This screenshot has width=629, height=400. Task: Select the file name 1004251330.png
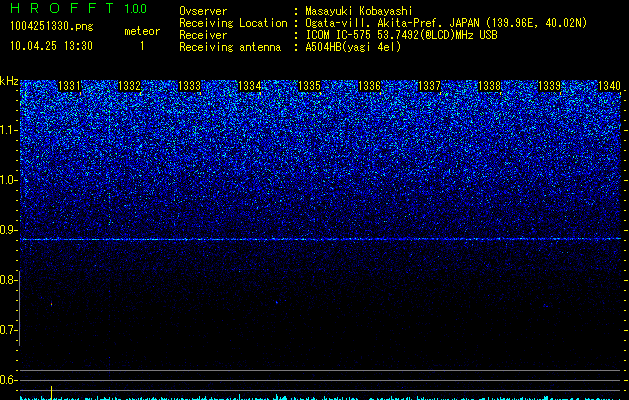click(52, 26)
